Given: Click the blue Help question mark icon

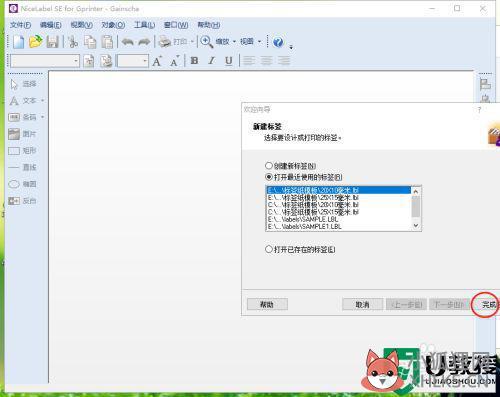Looking at the screenshot, I should [278, 42].
